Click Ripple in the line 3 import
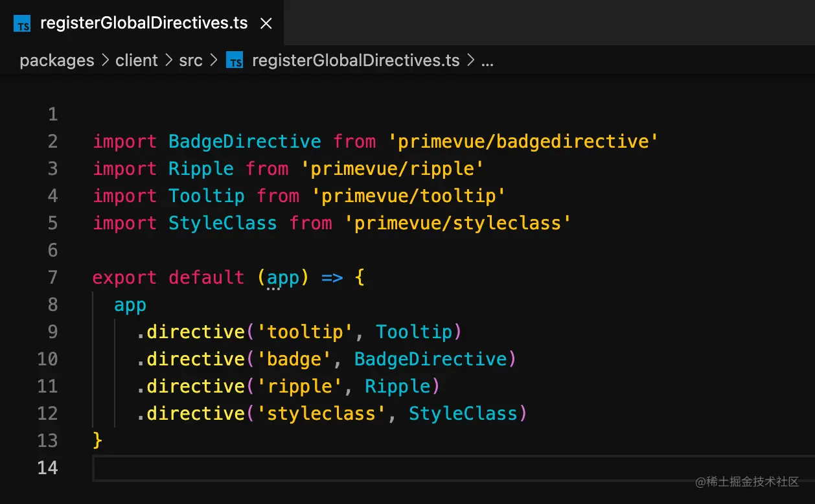The width and height of the screenshot is (815, 504). 201,169
